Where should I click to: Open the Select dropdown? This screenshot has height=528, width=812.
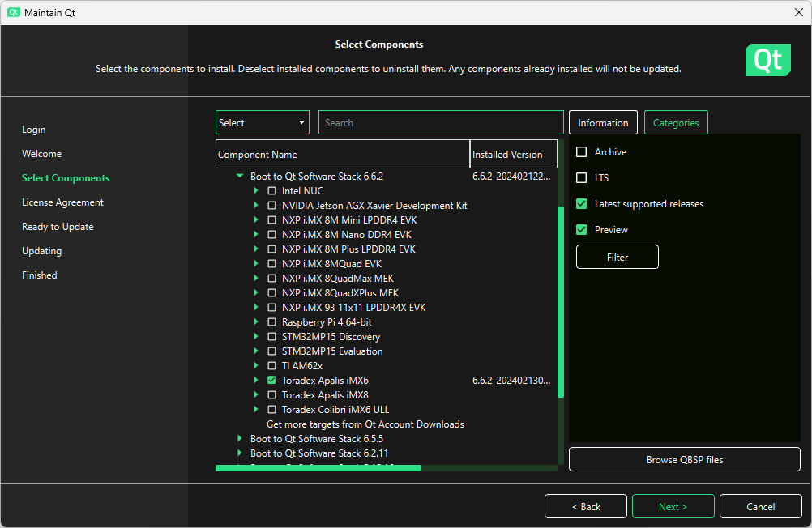262,123
